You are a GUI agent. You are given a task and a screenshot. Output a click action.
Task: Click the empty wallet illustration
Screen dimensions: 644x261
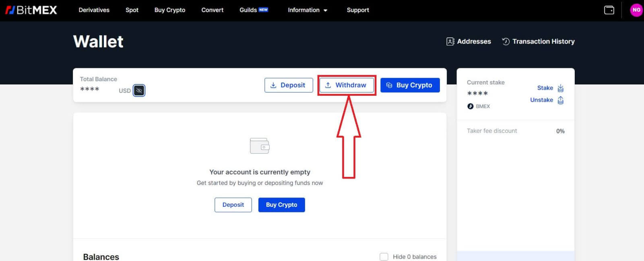(x=260, y=146)
